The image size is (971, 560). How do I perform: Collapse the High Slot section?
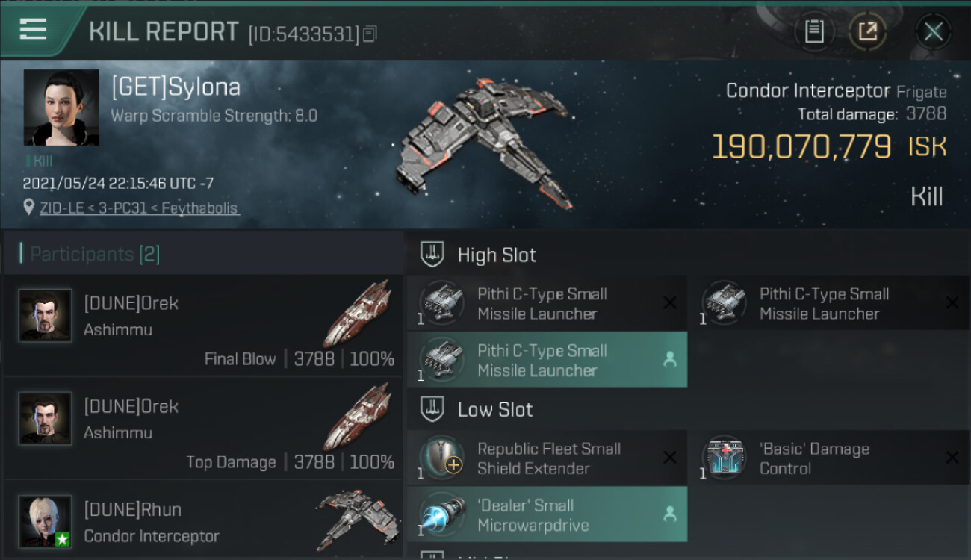click(x=687, y=255)
